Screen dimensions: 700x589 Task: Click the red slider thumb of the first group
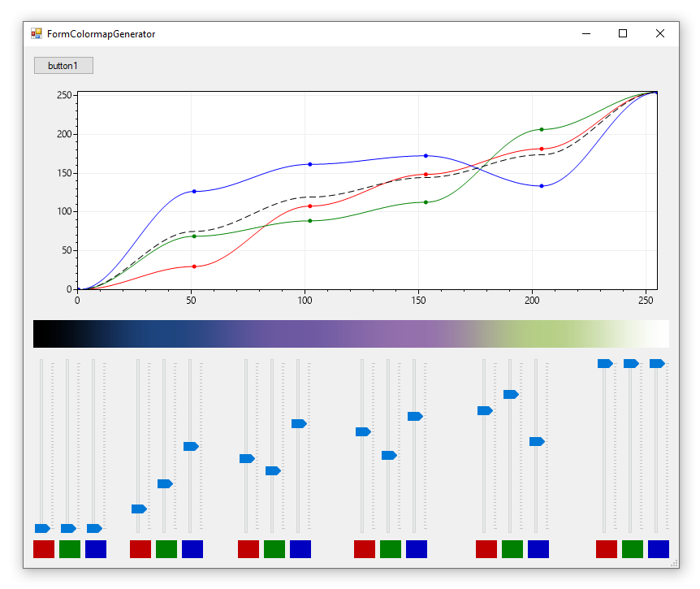click(x=41, y=527)
